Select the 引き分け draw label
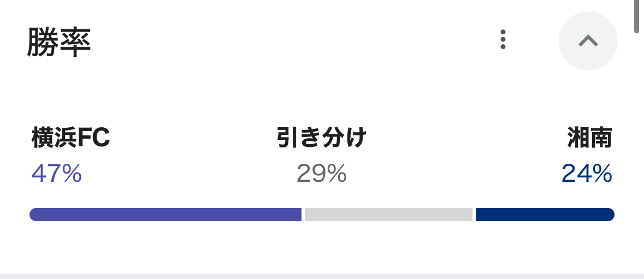 pyautogui.click(x=322, y=138)
